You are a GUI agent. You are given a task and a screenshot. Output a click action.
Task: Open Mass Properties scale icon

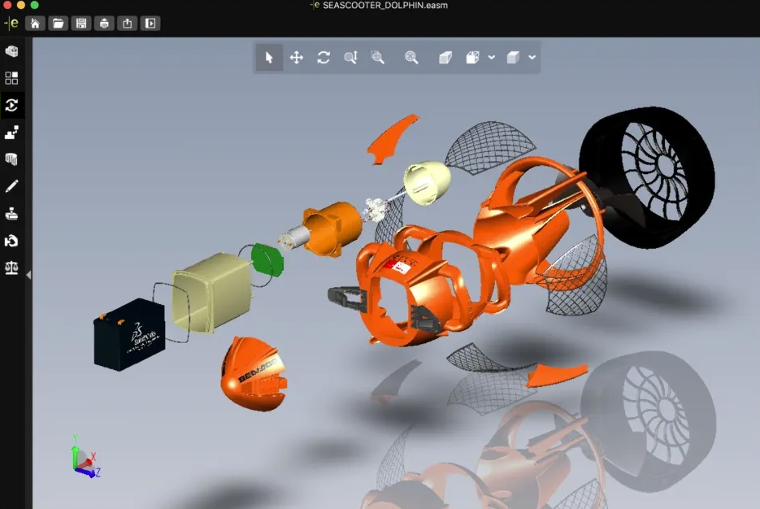coord(12,268)
